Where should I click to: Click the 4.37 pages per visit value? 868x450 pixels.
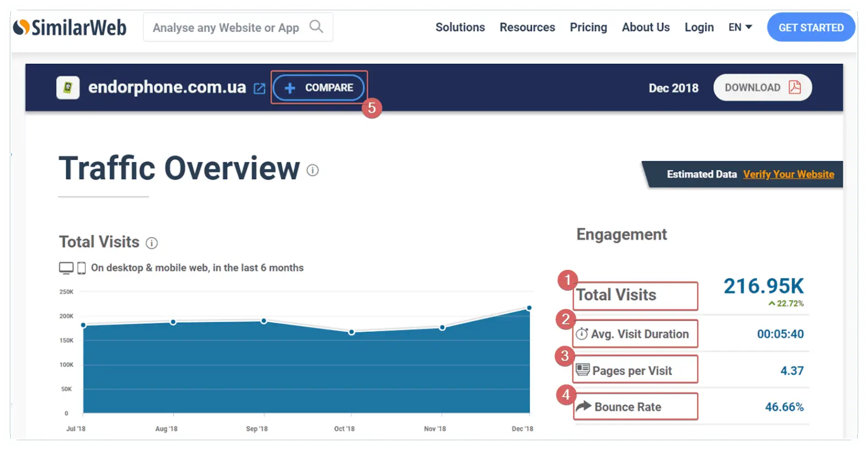coord(792,371)
